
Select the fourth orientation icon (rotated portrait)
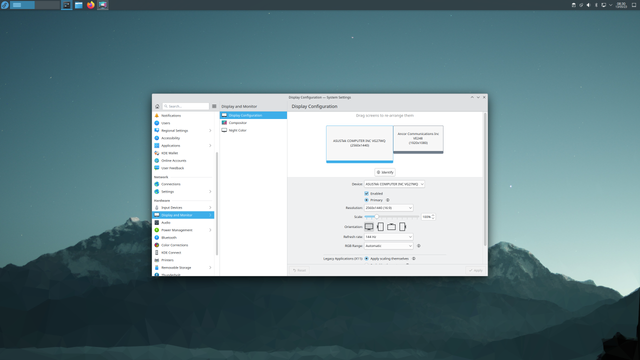(402, 227)
